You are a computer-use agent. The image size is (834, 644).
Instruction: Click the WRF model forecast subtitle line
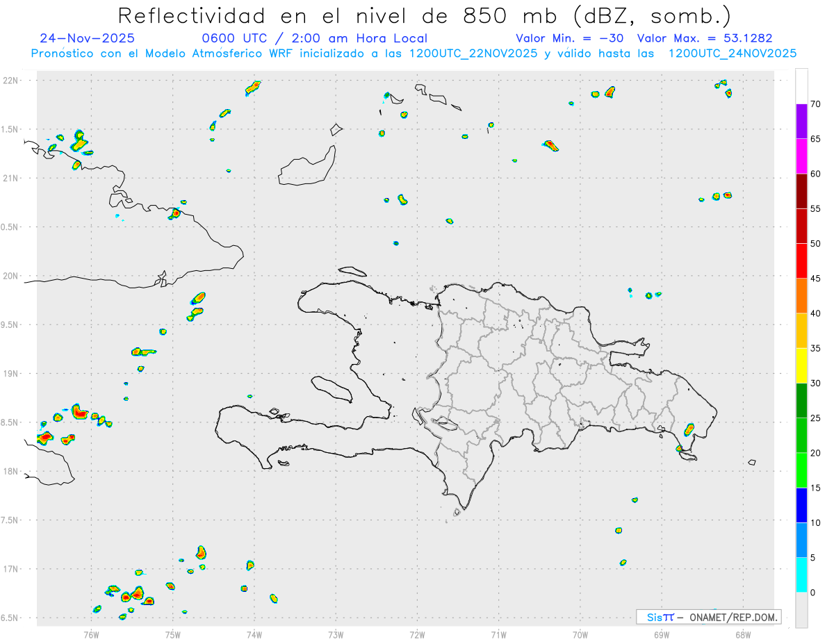click(x=414, y=53)
